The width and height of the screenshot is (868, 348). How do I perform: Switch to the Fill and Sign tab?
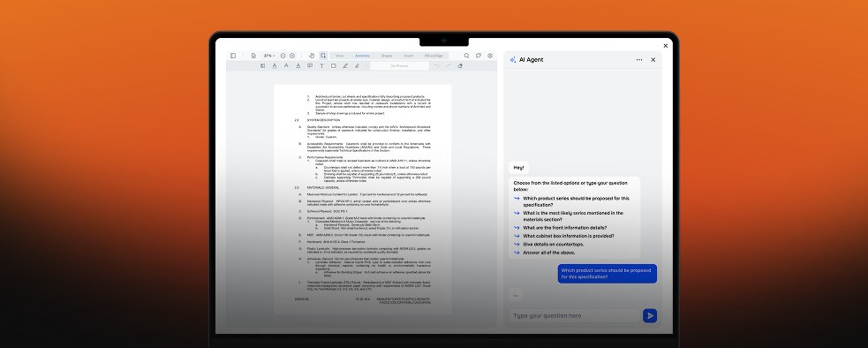(x=434, y=56)
